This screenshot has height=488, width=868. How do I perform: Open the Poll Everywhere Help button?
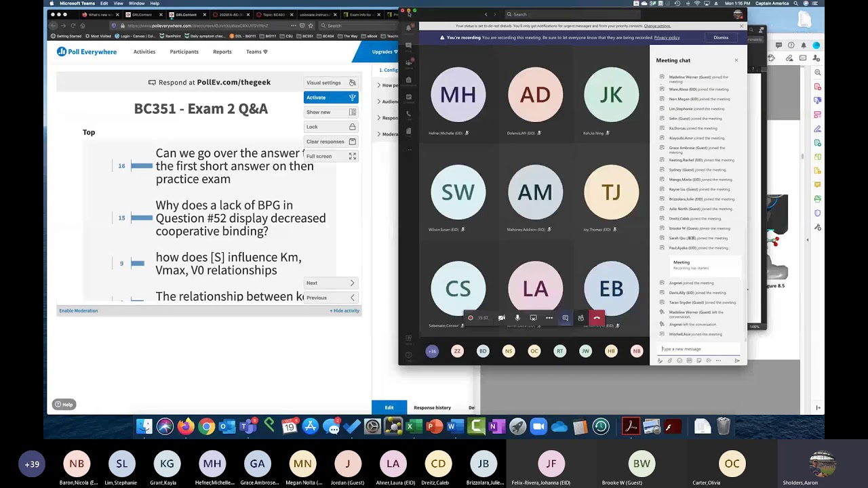point(64,405)
